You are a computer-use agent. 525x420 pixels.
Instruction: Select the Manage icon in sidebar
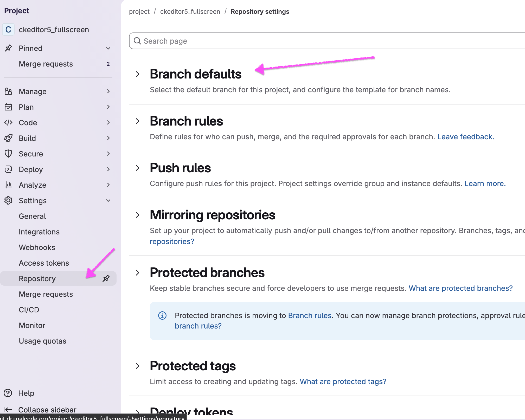[x=8, y=91]
